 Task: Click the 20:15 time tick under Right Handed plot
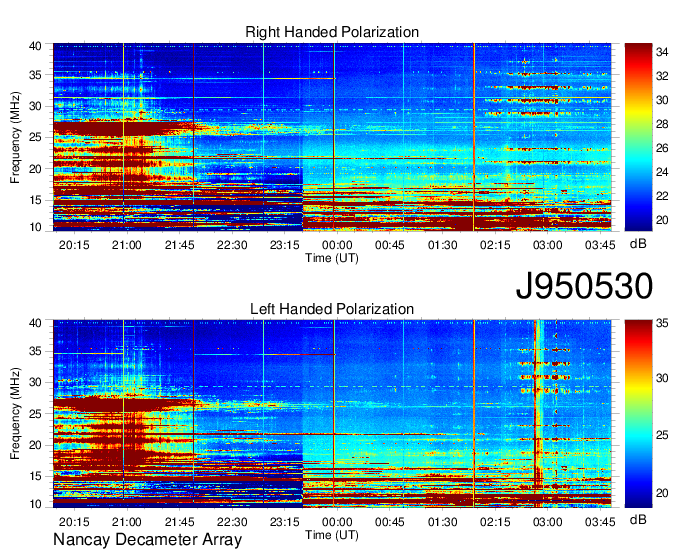74,245
